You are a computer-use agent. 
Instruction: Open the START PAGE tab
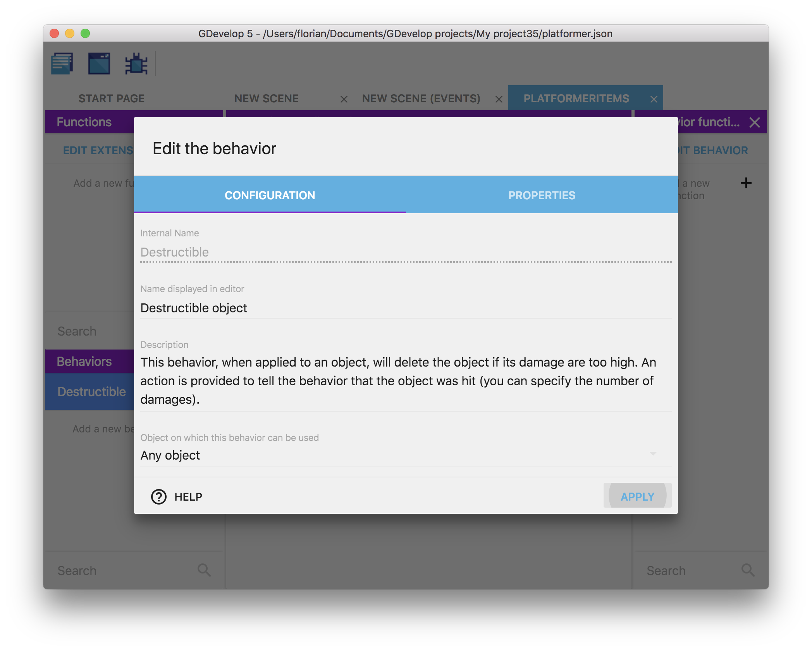[x=112, y=98]
